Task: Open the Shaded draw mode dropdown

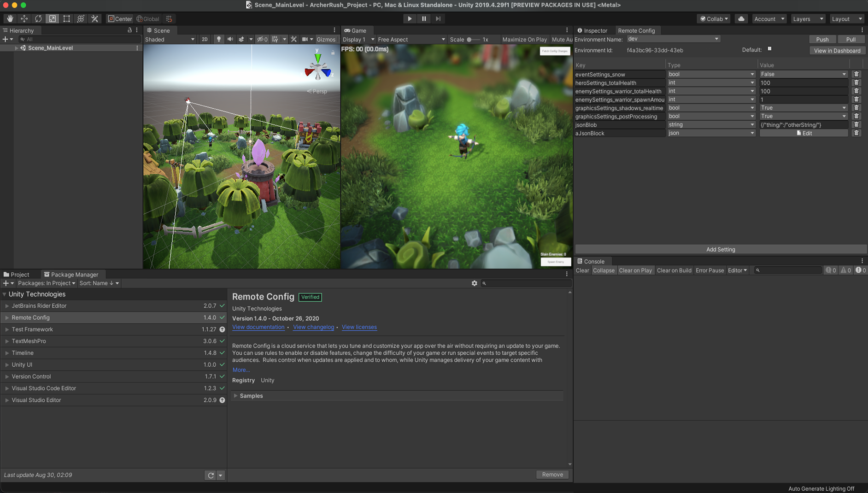Action: tap(170, 39)
